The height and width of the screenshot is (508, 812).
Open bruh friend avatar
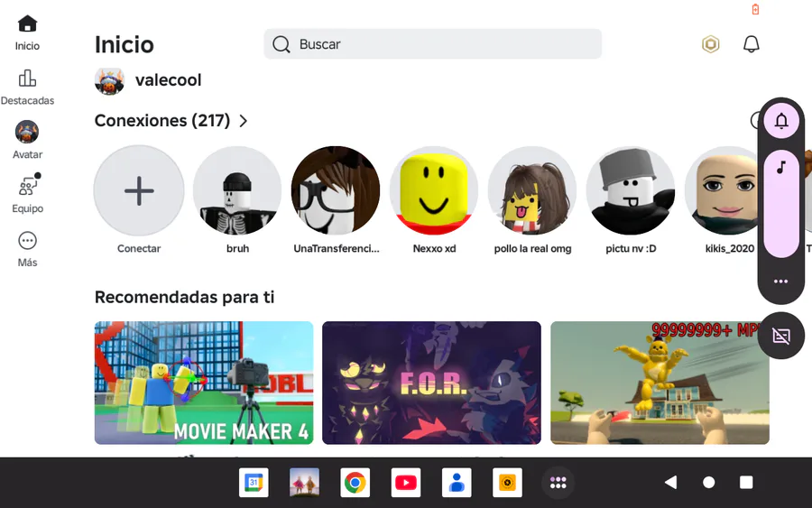(237, 190)
